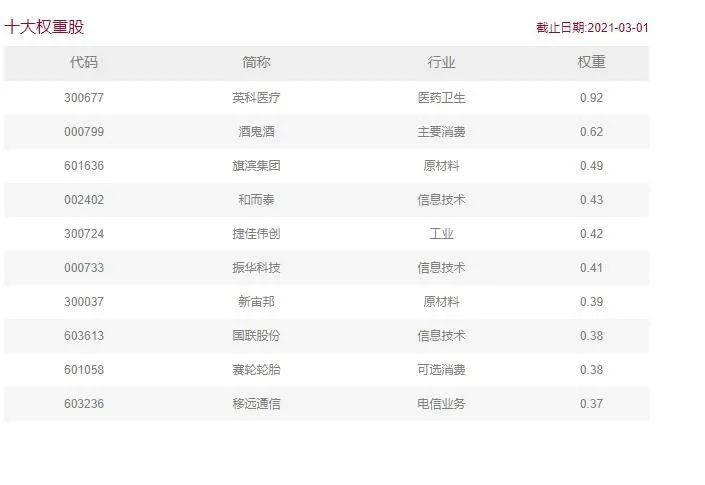Viewport: 705px width, 485px height.
Task: Select stock code 603613
Action: point(84,336)
